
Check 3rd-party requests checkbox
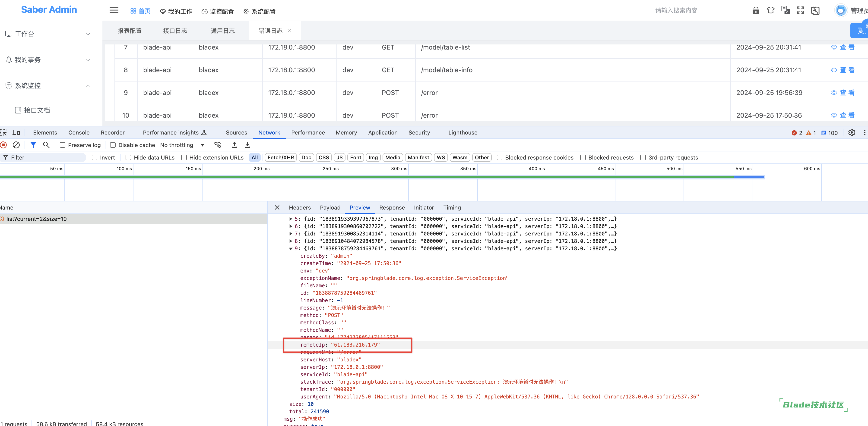coord(643,158)
